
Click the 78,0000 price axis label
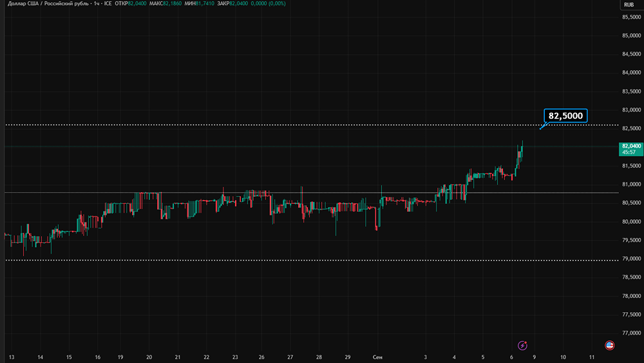631,296
